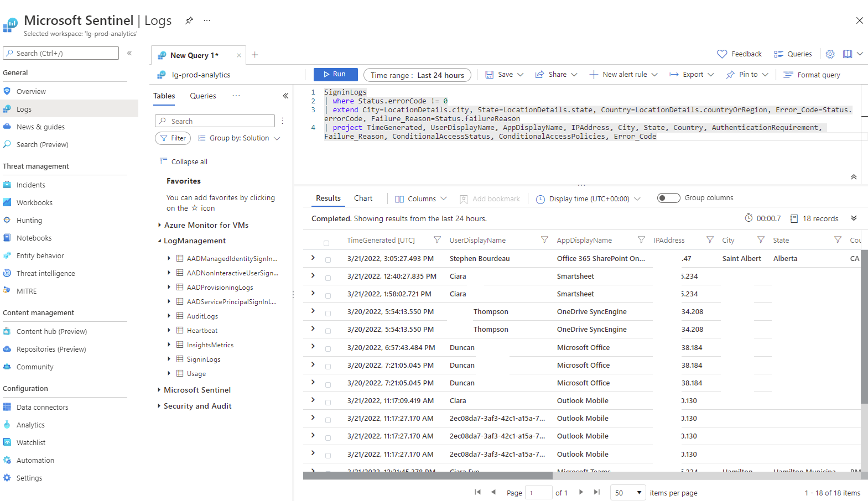
Task: Filter the TimeGenerated column
Action: 437,239
